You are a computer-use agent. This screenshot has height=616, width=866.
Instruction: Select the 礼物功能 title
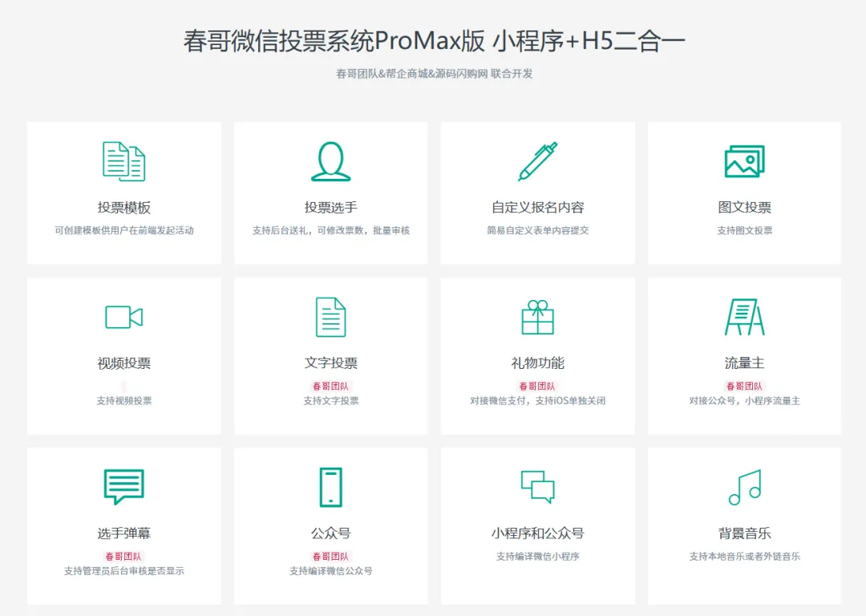click(x=537, y=363)
